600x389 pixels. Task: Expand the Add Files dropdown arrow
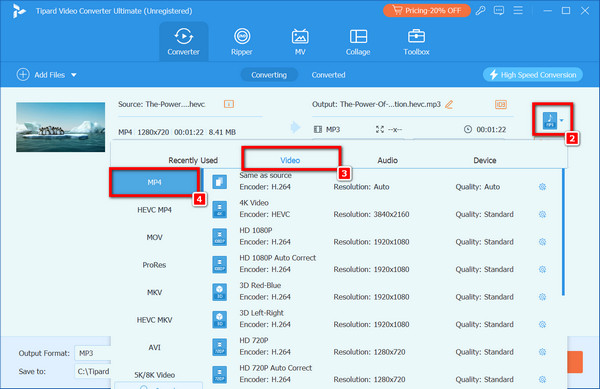(74, 75)
